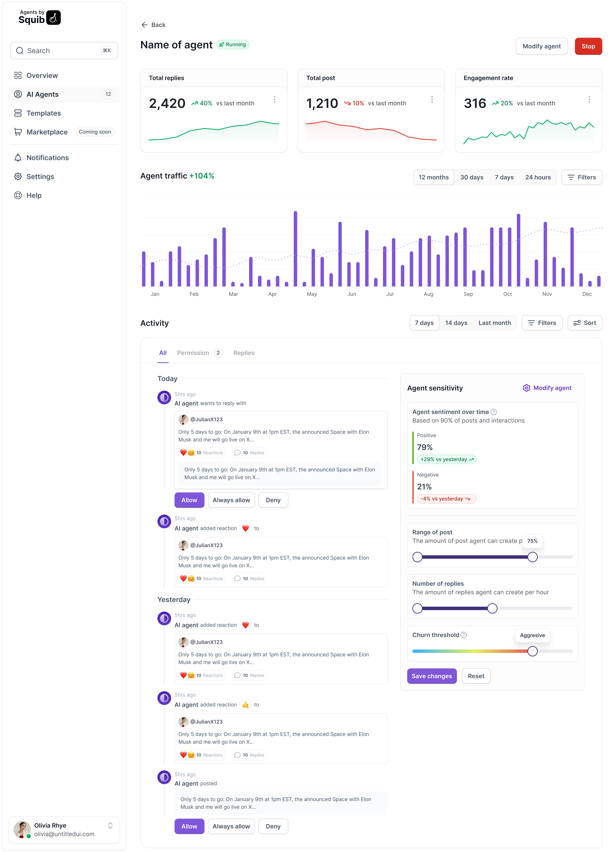Expand Olivia Rhye account switcher
Viewport: 616px width, 852px height.
click(x=110, y=825)
